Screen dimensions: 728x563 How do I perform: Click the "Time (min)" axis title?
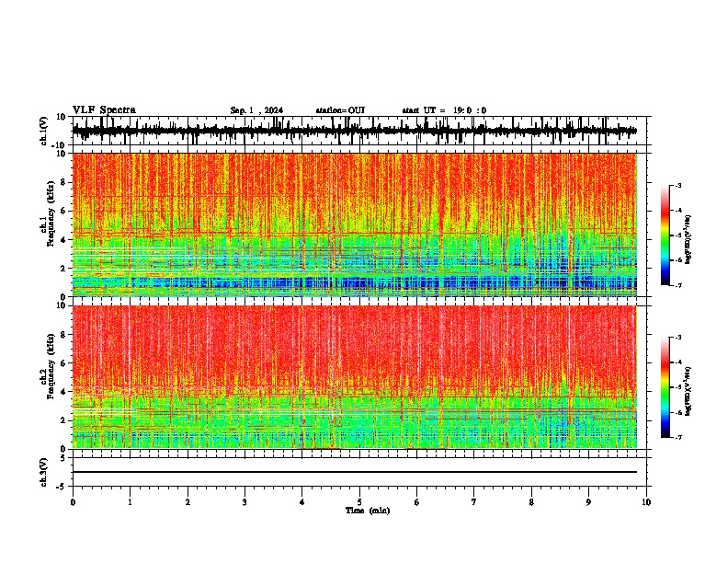point(368,511)
